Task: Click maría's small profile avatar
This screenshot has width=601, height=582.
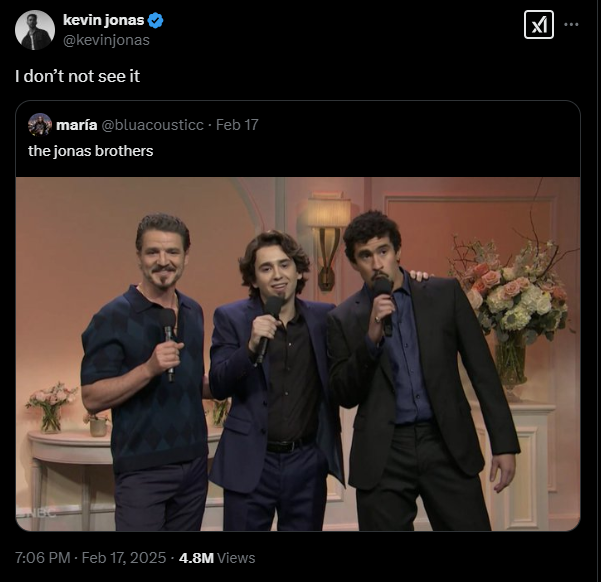Action: pos(40,124)
